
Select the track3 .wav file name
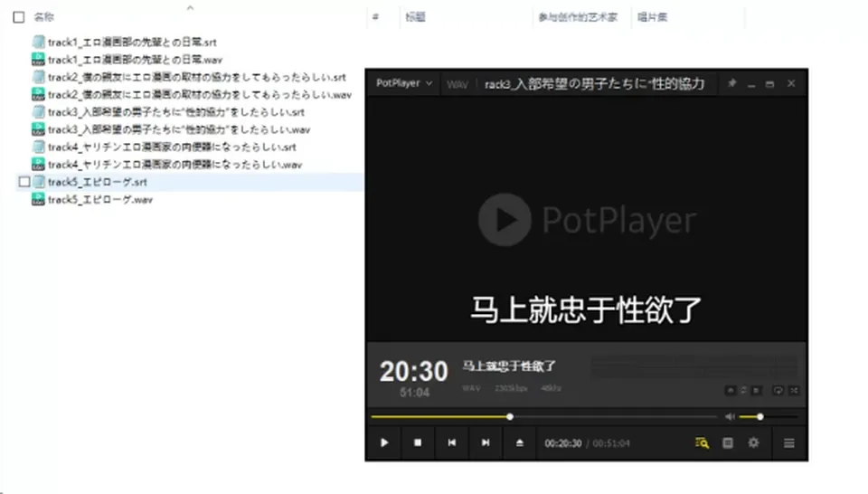[179, 129]
